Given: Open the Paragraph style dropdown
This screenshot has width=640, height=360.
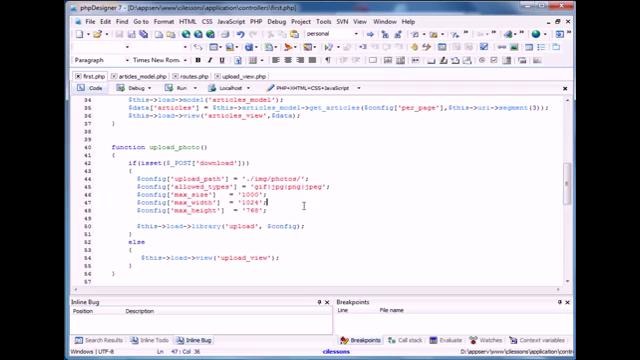Looking at the screenshot, I should 127,60.
